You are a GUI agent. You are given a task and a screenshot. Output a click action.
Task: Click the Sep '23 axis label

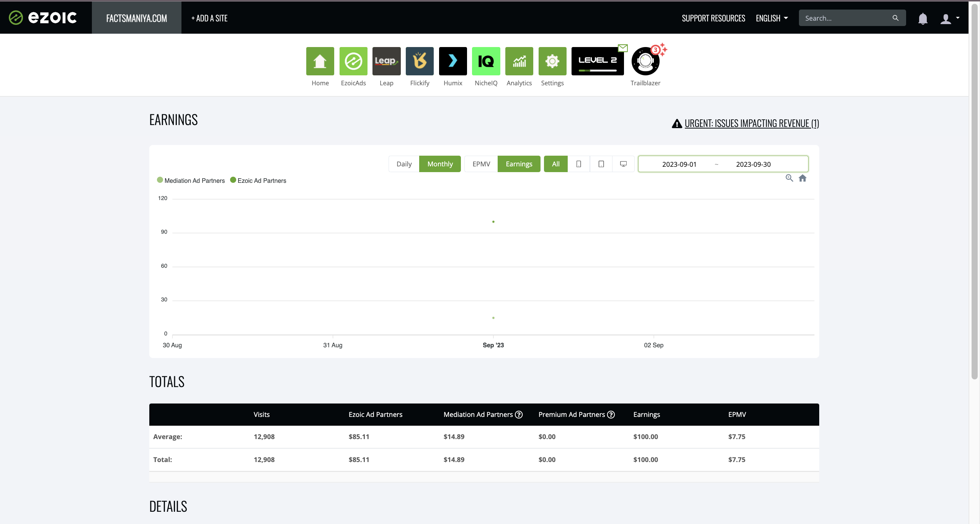point(493,345)
